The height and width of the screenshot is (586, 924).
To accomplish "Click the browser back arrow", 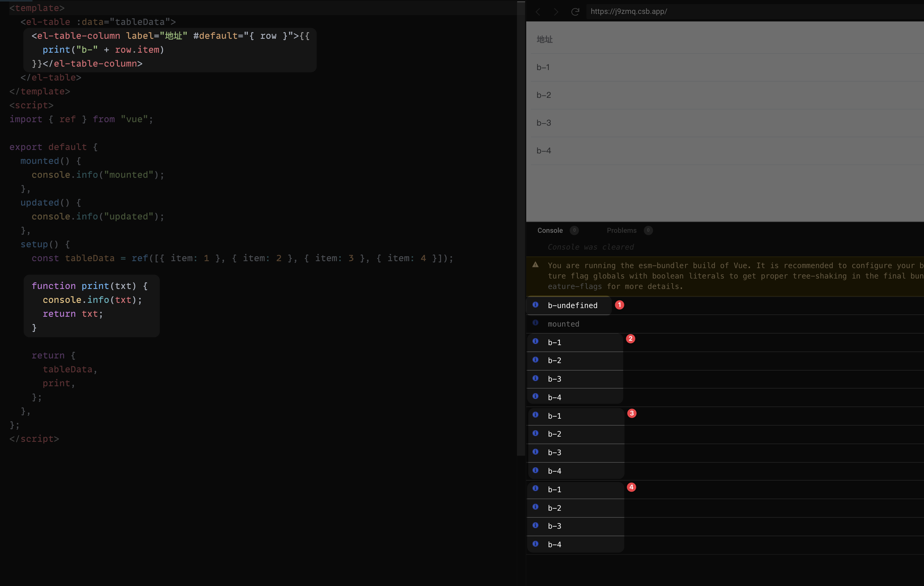I will click(x=538, y=12).
